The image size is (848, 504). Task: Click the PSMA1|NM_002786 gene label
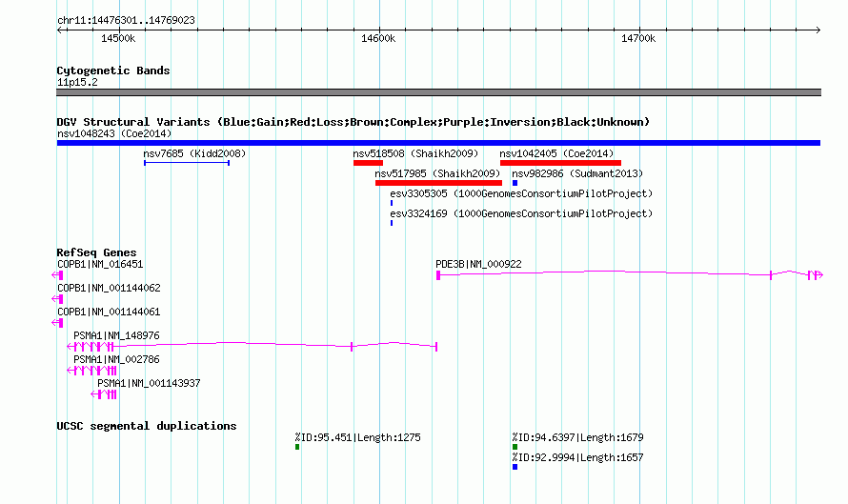(x=116, y=359)
